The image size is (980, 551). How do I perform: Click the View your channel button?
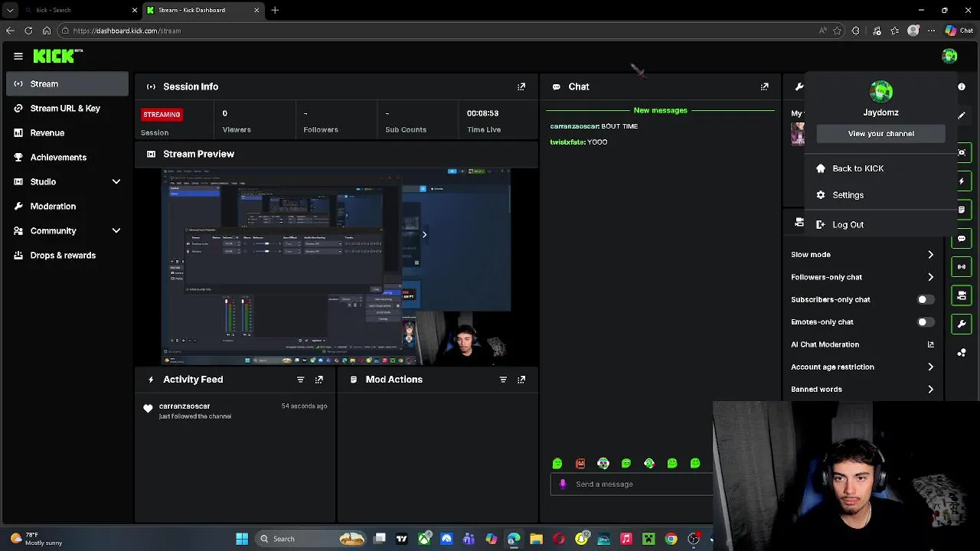point(880,133)
